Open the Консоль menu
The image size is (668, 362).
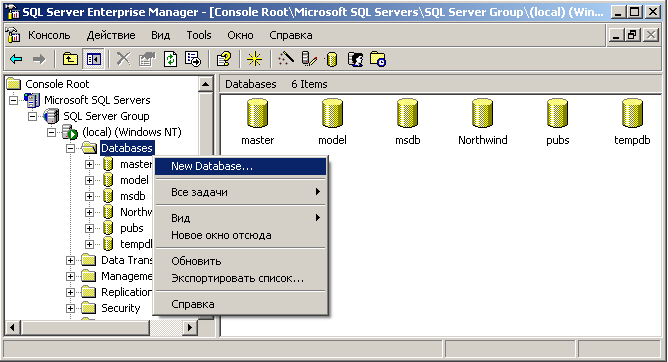pyautogui.click(x=49, y=35)
